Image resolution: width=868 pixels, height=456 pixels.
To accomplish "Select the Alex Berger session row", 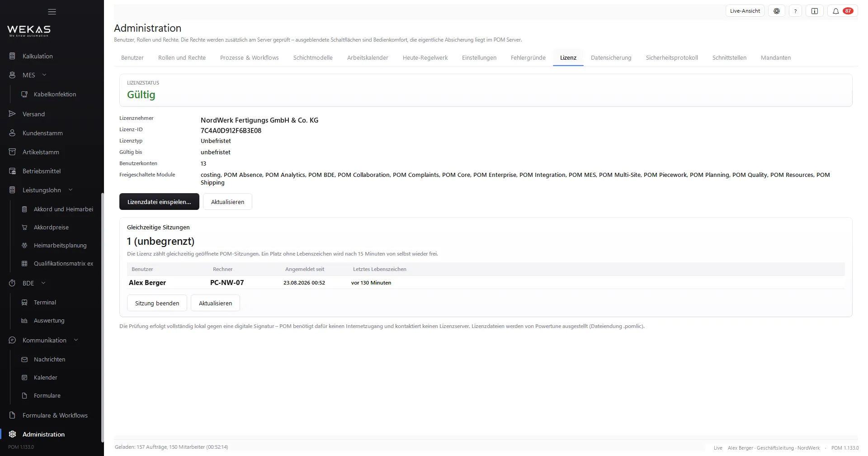I will [486, 282].
